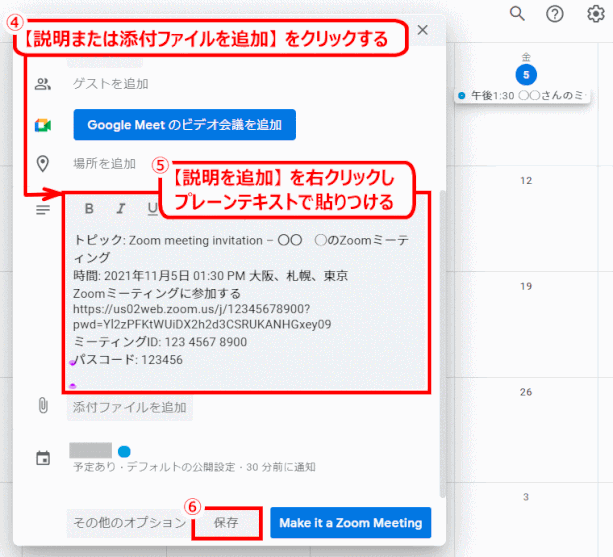Select date 12 in calendar

(526, 181)
